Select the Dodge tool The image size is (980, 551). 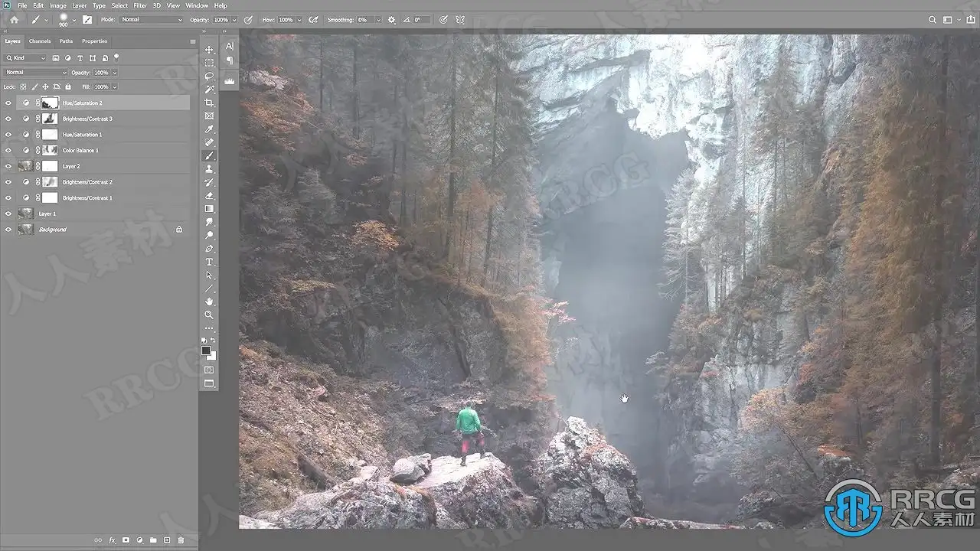click(x=209, y=235)
